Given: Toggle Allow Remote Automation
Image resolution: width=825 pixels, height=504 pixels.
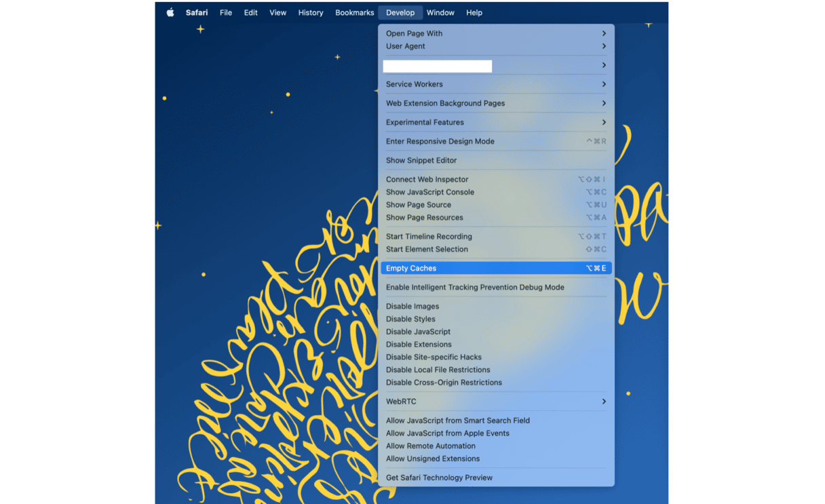Looking at the screenshot, I should coord(496,446).
